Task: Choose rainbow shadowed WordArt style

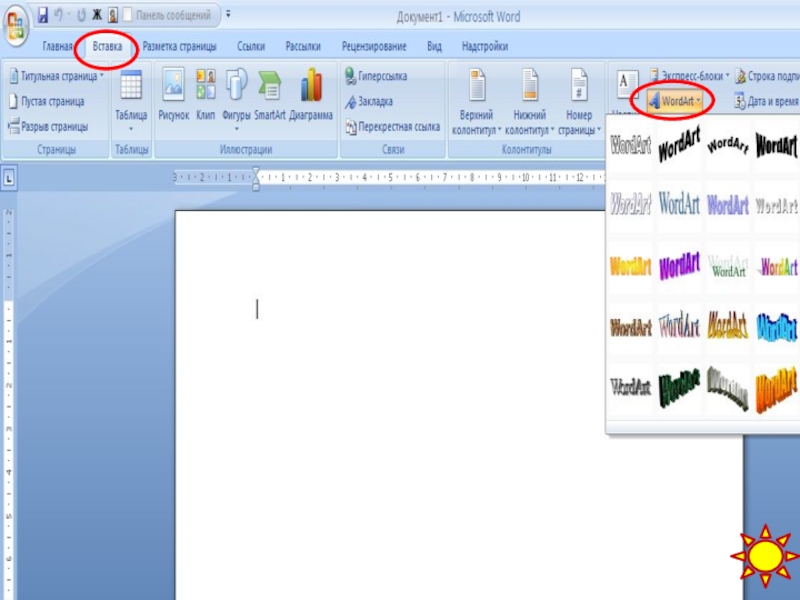Action: click(776, 266)
